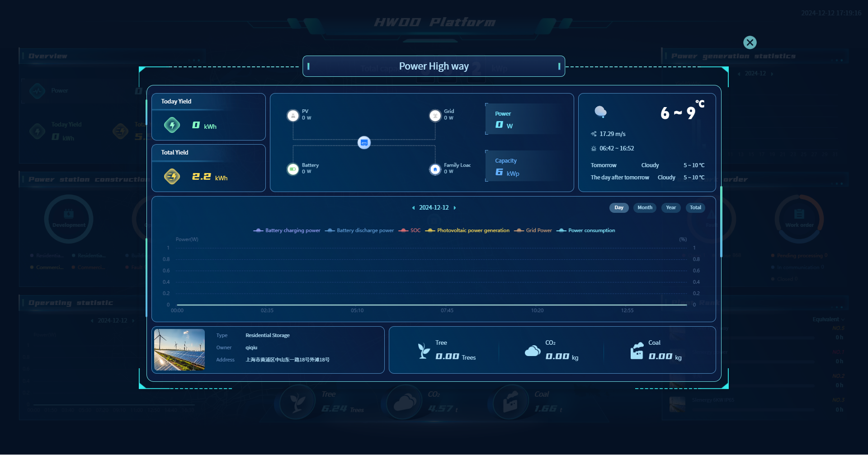Image resolution: width=868 pixels, height=455 pixels.
Task: Advance to next date after 2024-12-12
Action: (455, 208)
